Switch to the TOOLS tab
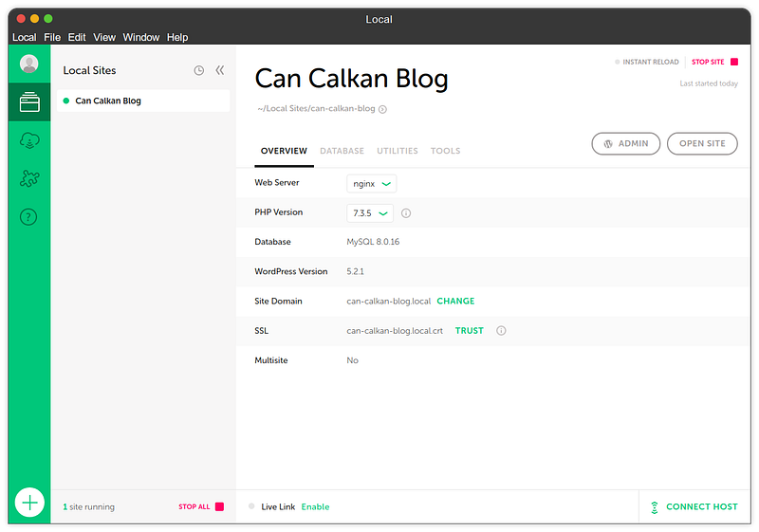Screen dimensions: 759x532 [x=445, y=151]
